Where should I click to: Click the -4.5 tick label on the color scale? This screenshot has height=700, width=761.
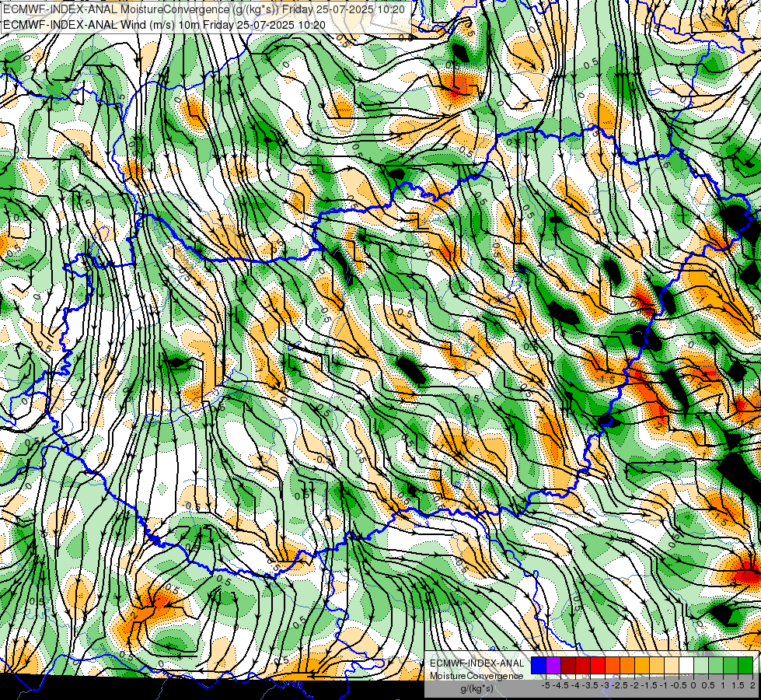[x=560, y=685]
